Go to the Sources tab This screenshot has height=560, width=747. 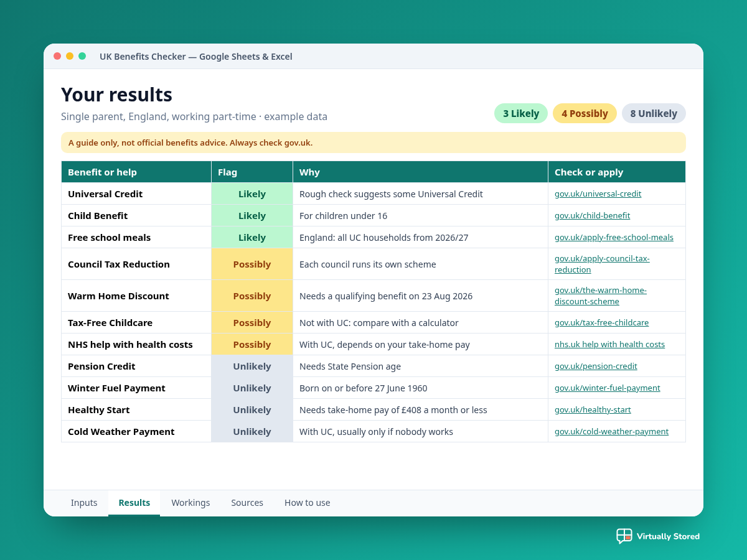[x=247, y=503]
